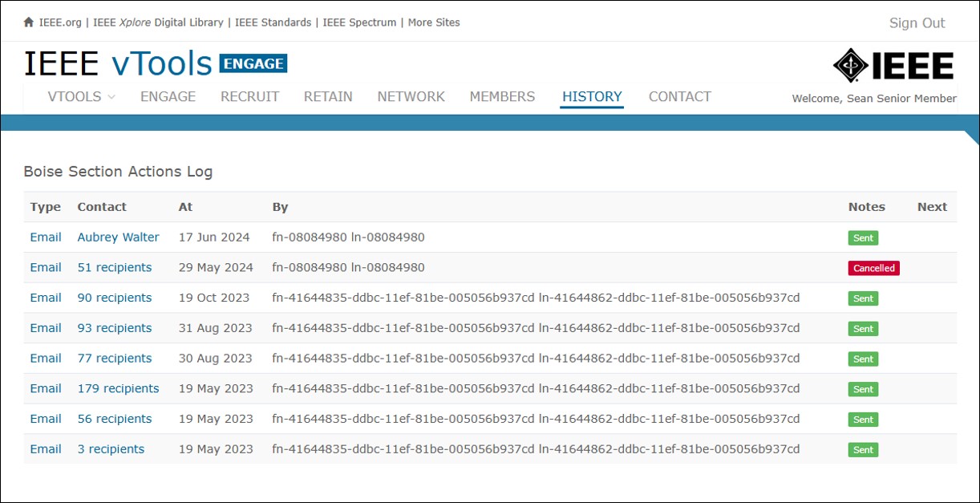Click Email type in 93 recipients row

click(46, 328)
